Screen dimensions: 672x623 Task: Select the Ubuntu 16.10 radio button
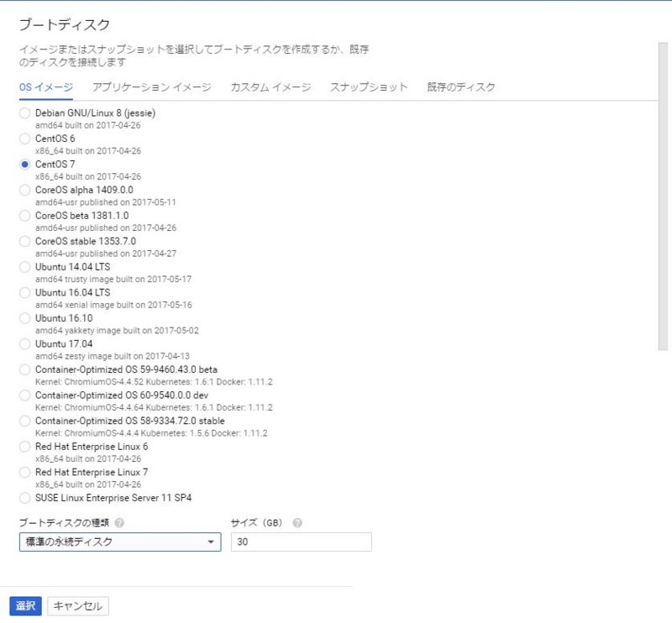pyautogui.click(x=25, y=318)
